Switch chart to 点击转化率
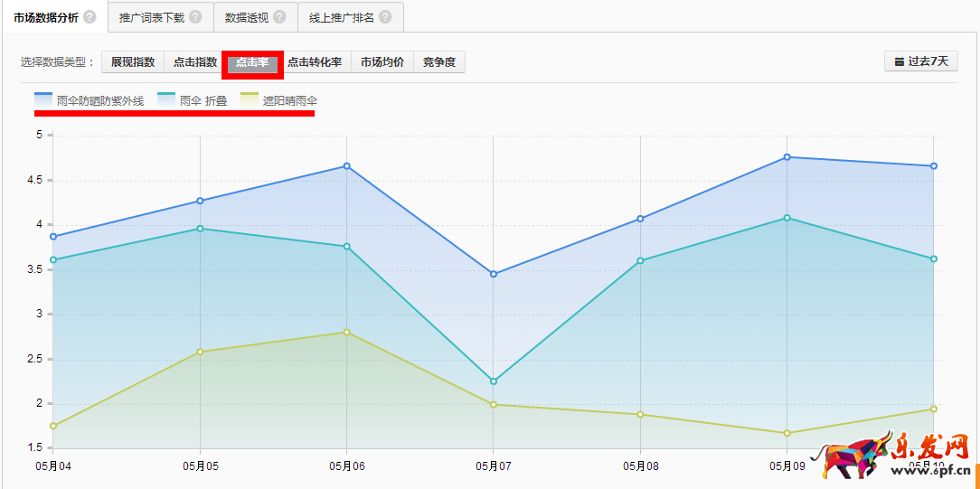 (315, 62)
